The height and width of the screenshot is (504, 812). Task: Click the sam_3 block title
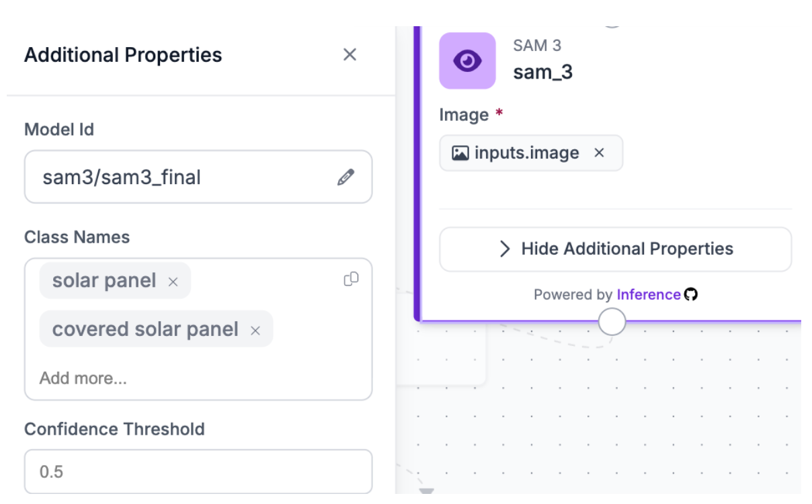pyautogui.click(x=543, y=72)
